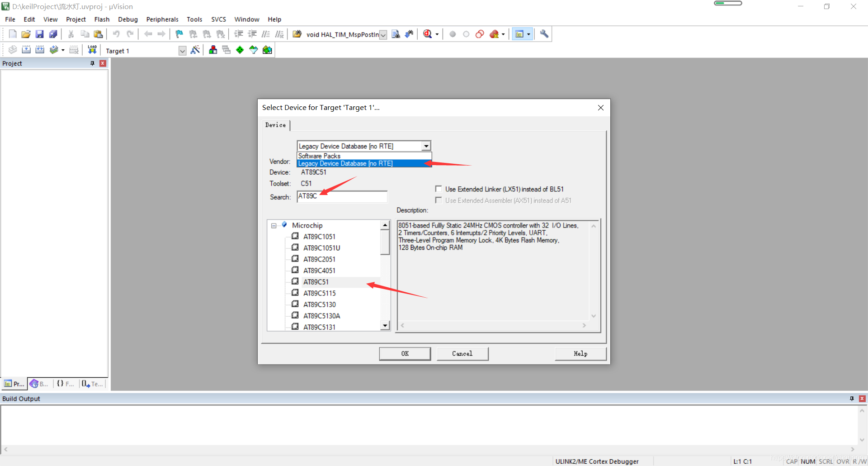Close the Select Device dialog with X
This screenshot has width=868, height=466.
(x=600, y=108)
